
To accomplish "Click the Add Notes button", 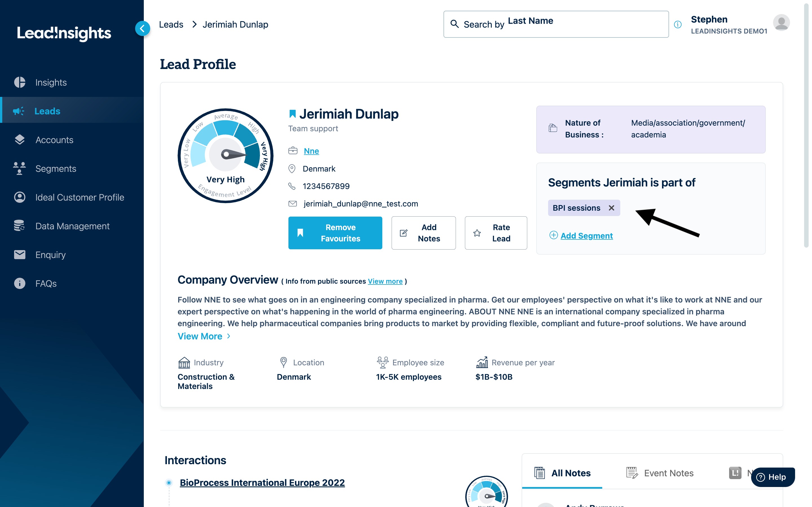I will click(423, 233).
